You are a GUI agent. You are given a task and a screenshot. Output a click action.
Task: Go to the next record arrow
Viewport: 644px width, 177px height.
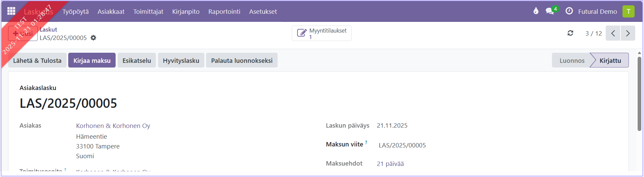[628, 33]
